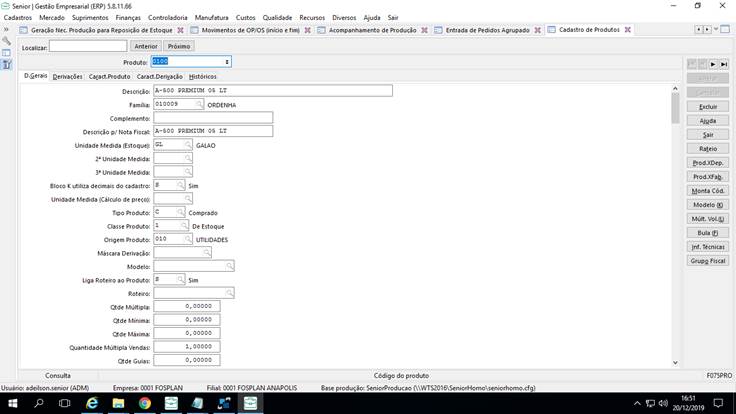Open the Históricos tab
Screen dimensions: 736x414
(x=203, y=76)
